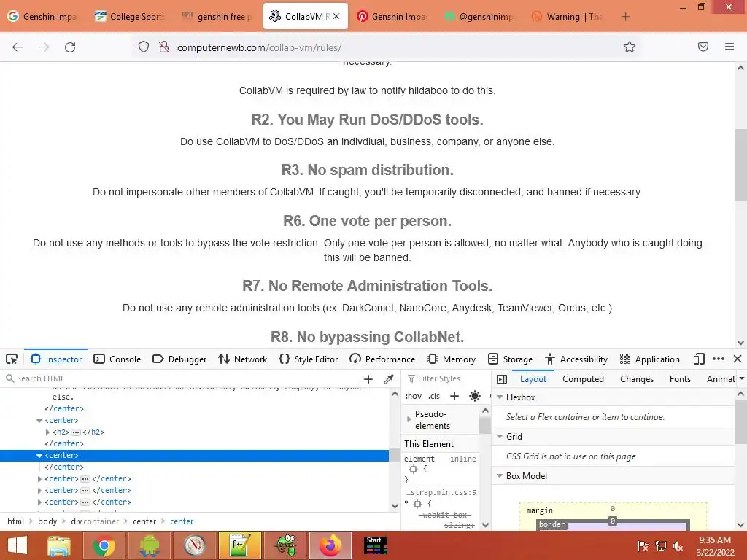Collapse the center node above the h2

[x=39, y=421]
